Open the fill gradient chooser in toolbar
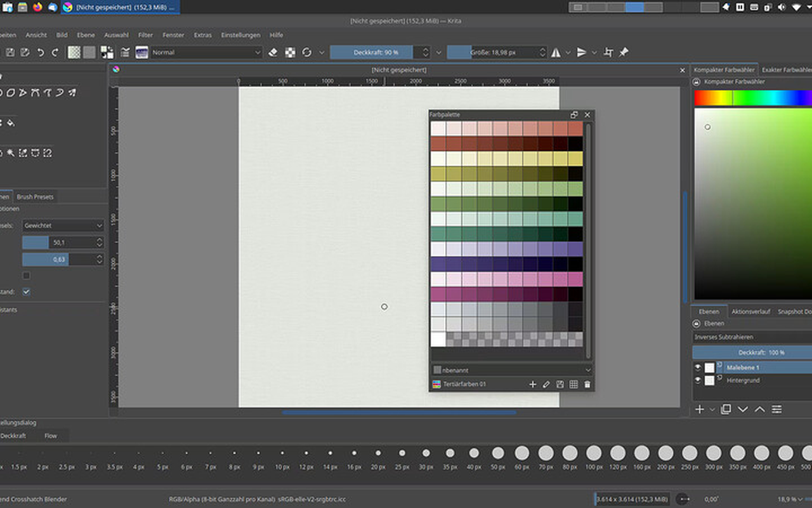812x508 pixels. click(x=74, y=53)
